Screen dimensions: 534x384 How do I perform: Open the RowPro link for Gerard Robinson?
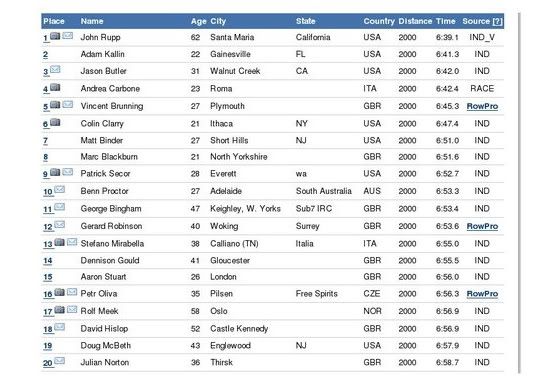[x=482, y=226]
